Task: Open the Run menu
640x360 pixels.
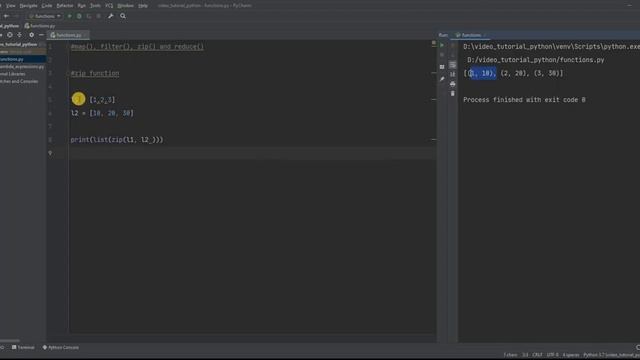Action: (82, 6)
